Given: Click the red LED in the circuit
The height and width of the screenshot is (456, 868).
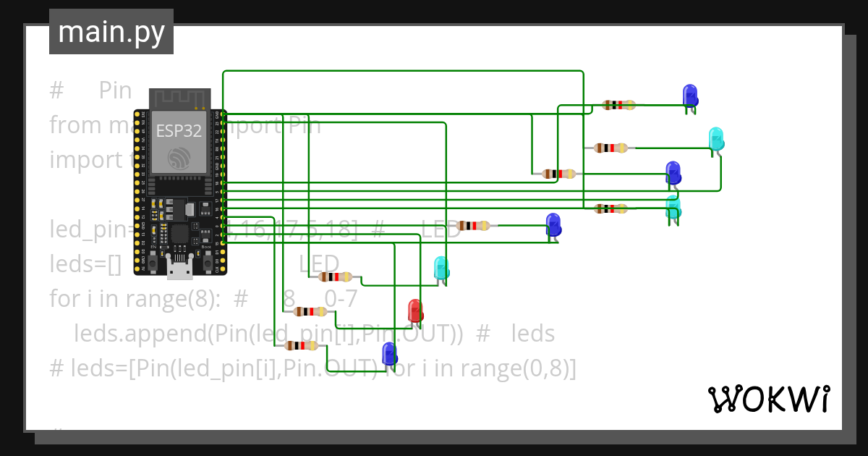Looking at the screenshot, I should pos(414,311).
